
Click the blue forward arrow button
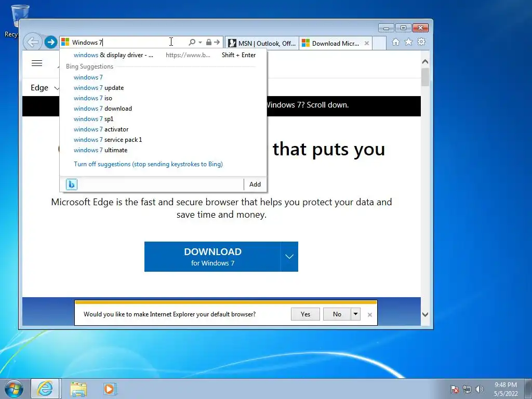point(51,43)
